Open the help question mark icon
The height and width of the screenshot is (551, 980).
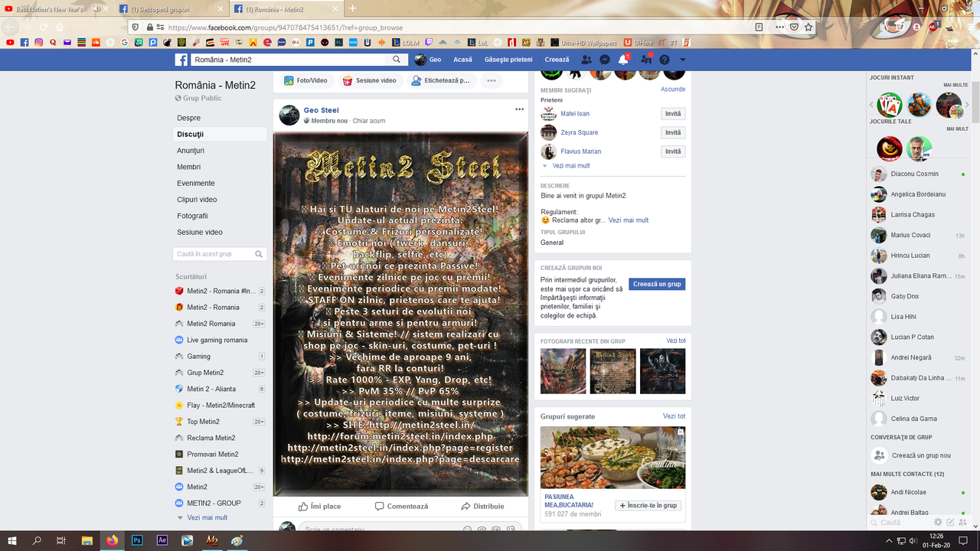tap(665, 60)
